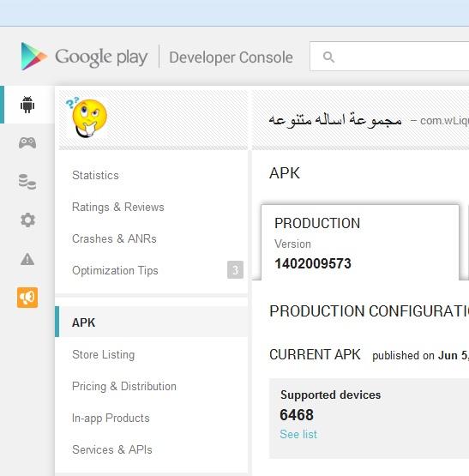
Task: Open Statistics in the side menu
Action: click(95, 176)
